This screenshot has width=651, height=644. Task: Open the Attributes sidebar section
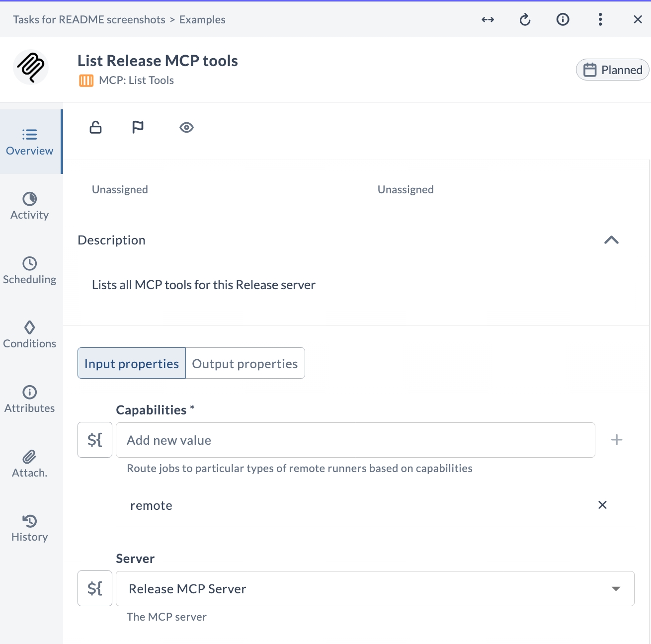(x=29, y=399)
